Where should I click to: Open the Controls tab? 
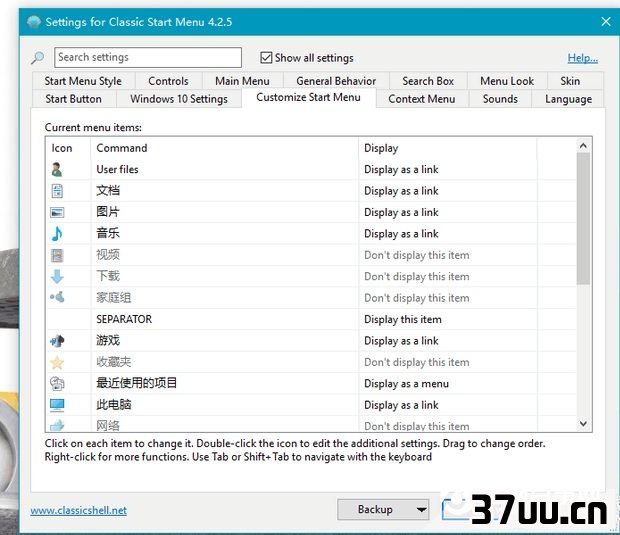[168, 81]
